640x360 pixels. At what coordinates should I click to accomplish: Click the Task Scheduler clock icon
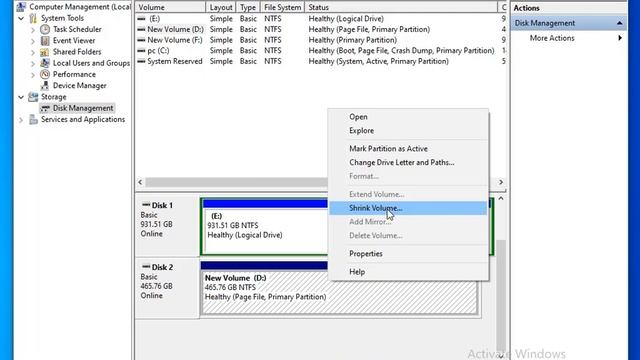pyautogui.click(x=45, y=29)
